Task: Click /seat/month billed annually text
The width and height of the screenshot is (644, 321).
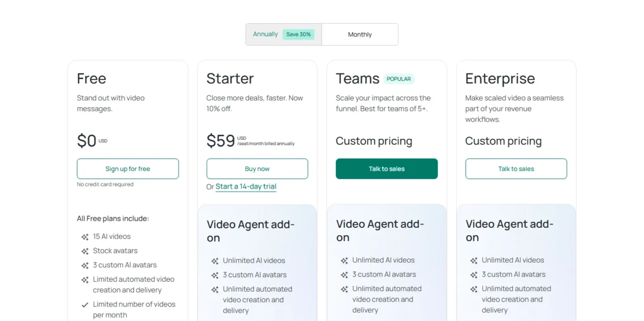Action: point(266,144)
